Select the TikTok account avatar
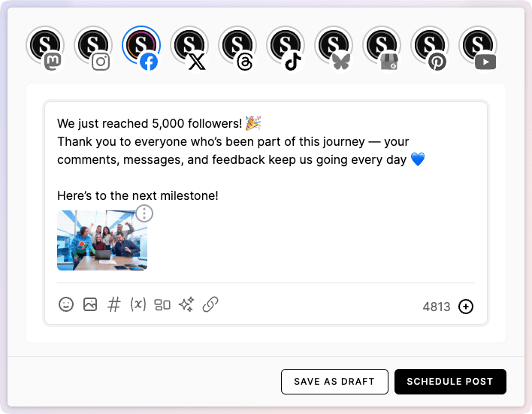This screenshot has height=414, width=532. [286, 46]
